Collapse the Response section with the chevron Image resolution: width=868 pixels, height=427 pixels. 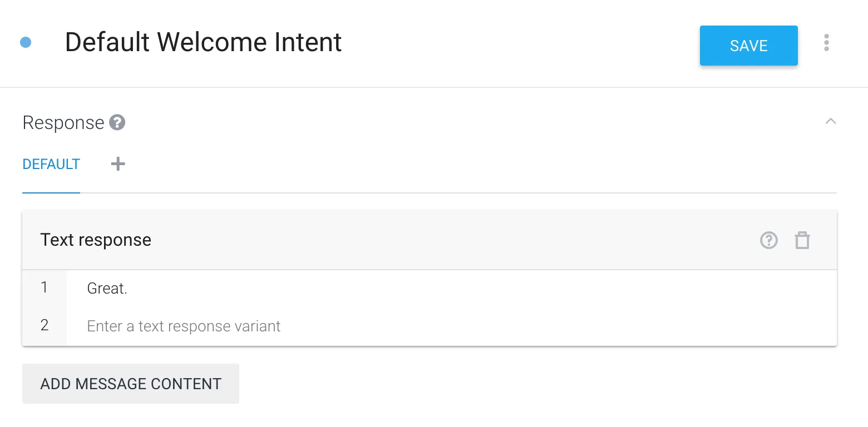click(x=831, y=121)
